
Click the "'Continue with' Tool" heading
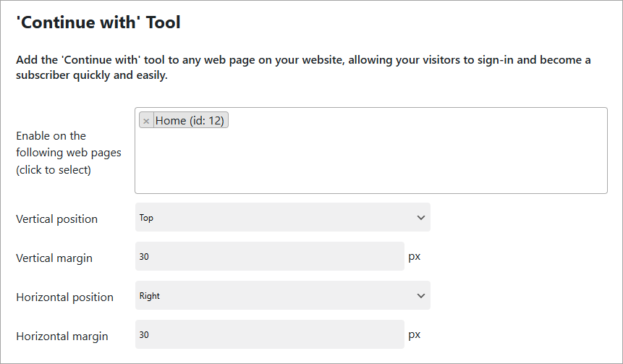tap(98, 23)
